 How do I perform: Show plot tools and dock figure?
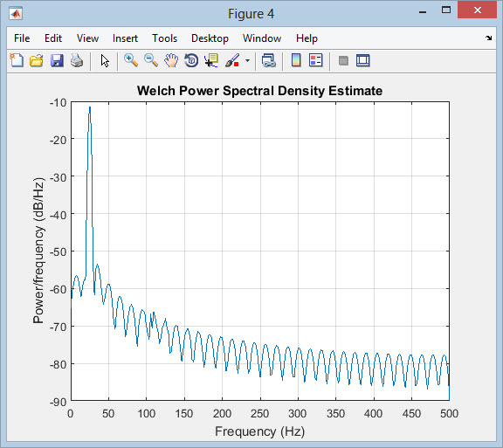tap(363, 60)
